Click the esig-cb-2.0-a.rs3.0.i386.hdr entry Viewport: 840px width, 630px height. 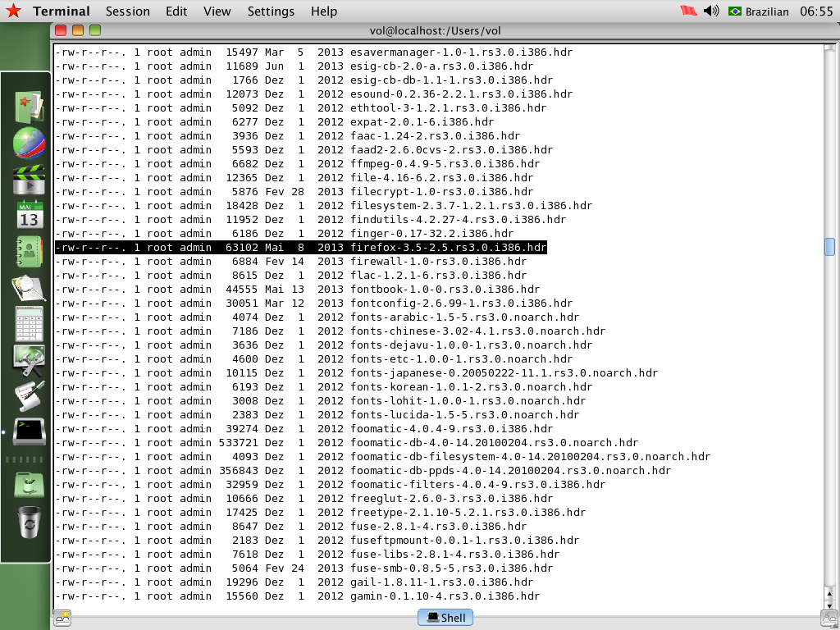pos(294,66)
